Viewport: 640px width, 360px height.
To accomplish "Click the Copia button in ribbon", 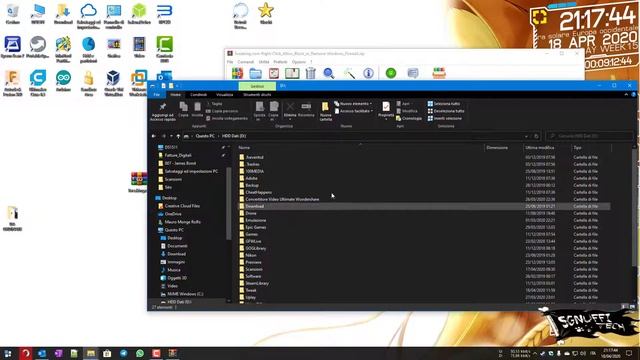I will (x=183, y=109).
